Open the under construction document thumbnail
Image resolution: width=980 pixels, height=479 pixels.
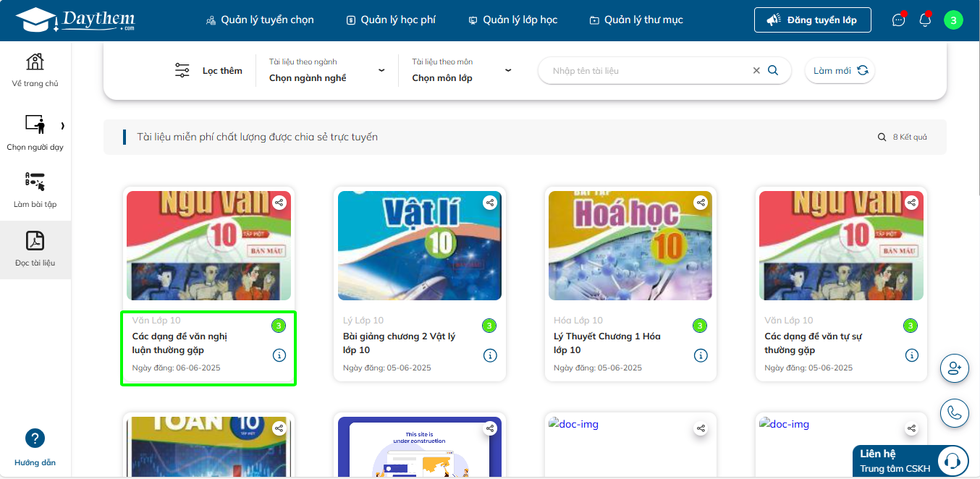click(x=420, y=447)
